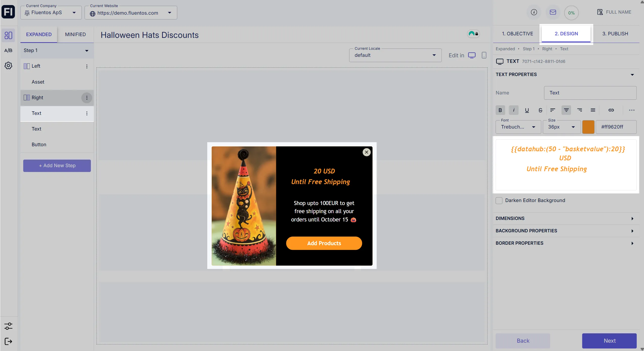Apply Italic formatting to the text
Image resolution: width=644 pixels, height=351 pixels.
pyautogui.click(x=513, y=110)
